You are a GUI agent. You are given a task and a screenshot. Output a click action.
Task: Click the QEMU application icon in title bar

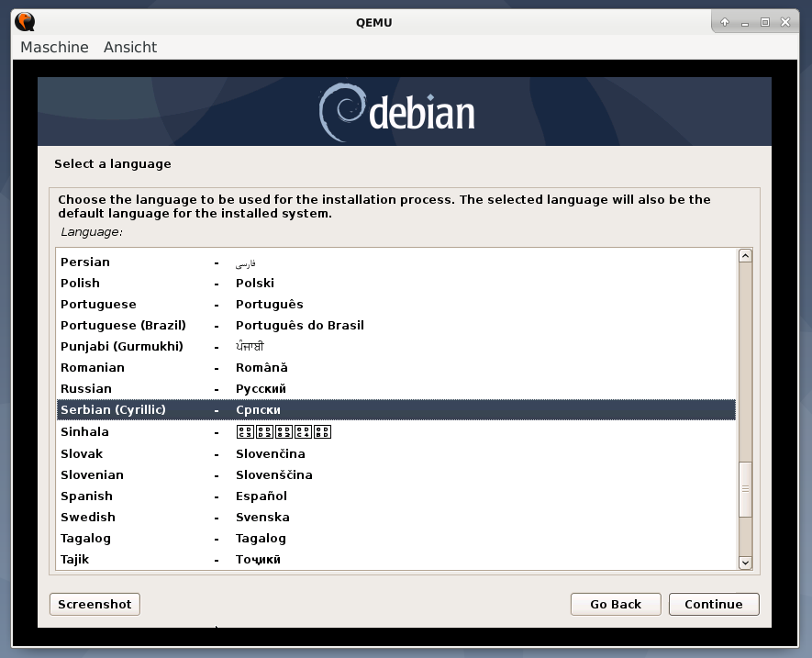25,22
